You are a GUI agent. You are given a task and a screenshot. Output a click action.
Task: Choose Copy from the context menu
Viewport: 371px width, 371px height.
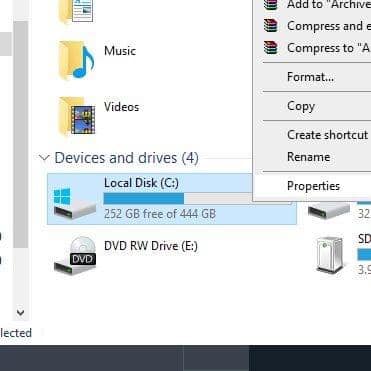coord(301,106)
